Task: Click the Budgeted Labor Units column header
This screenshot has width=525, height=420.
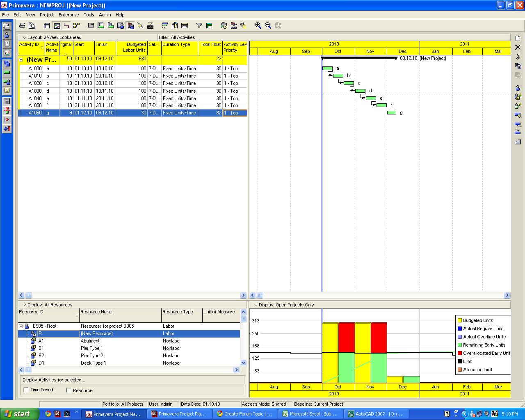Action: click(x=131, y=48)
